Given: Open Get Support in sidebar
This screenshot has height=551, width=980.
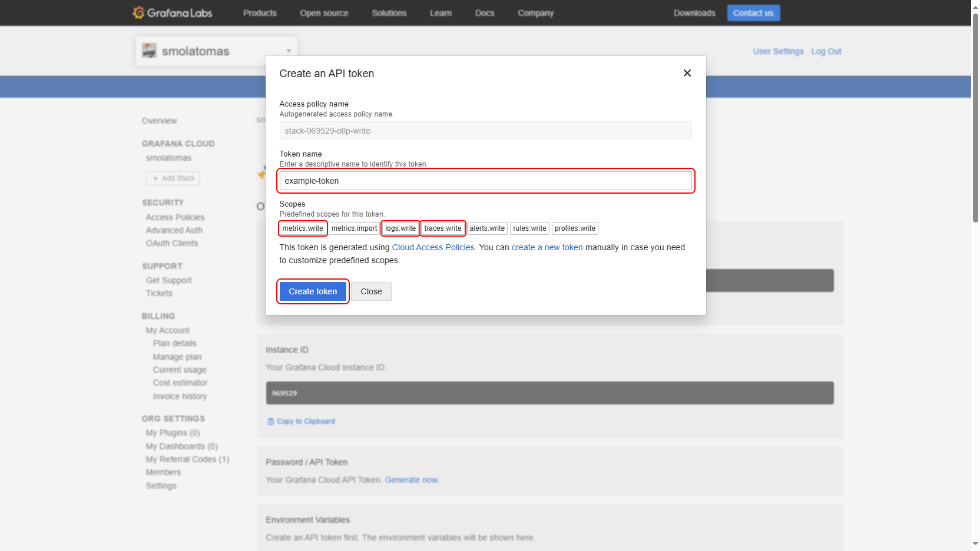Looking at the screenshot, I should (168, 280).
